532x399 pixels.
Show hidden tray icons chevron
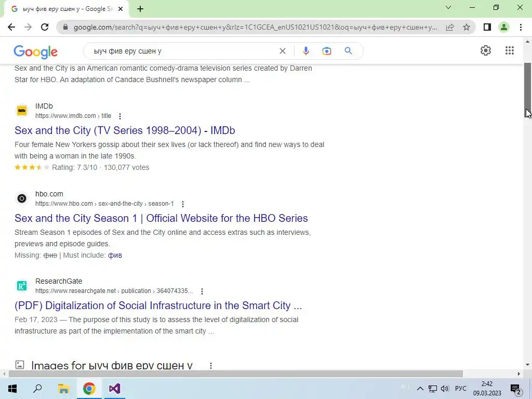(x=420, y=389)
